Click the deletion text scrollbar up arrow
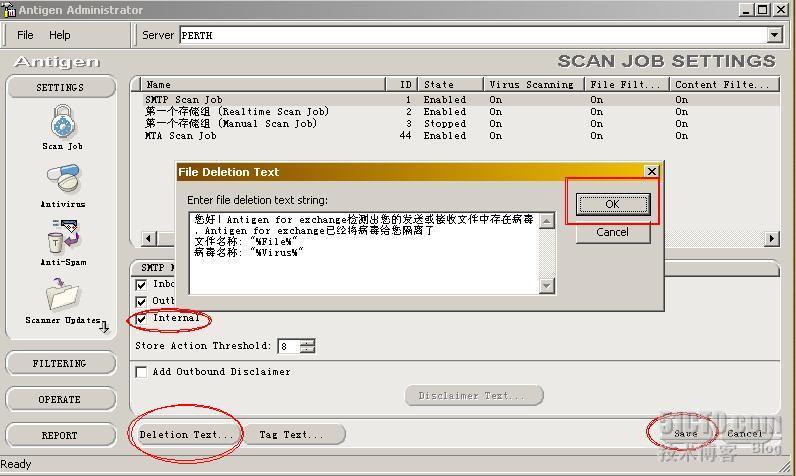The height and width of the screenshot is (476, 796). [x=547, y=221]
